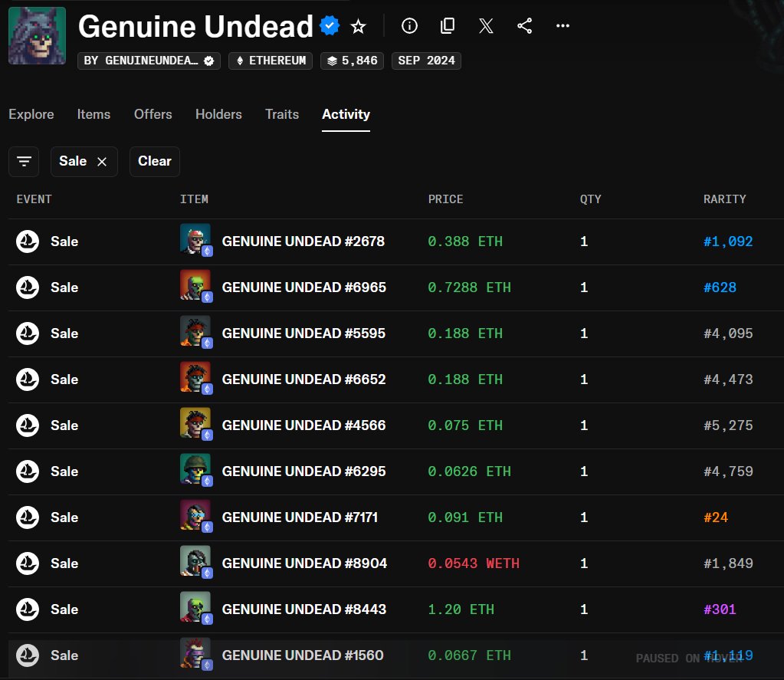
Task: Open the more options ellipsis menu
Action: click(x=563, y=25)
